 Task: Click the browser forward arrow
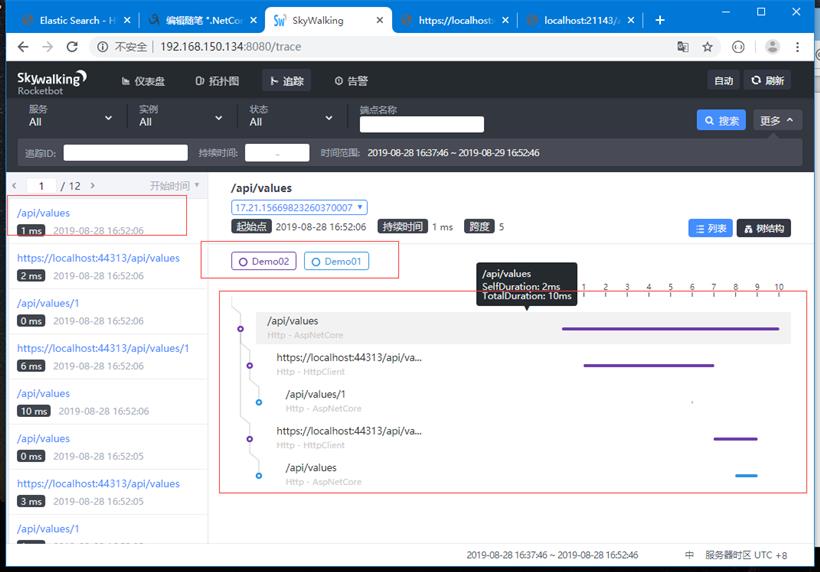[48, 47]
